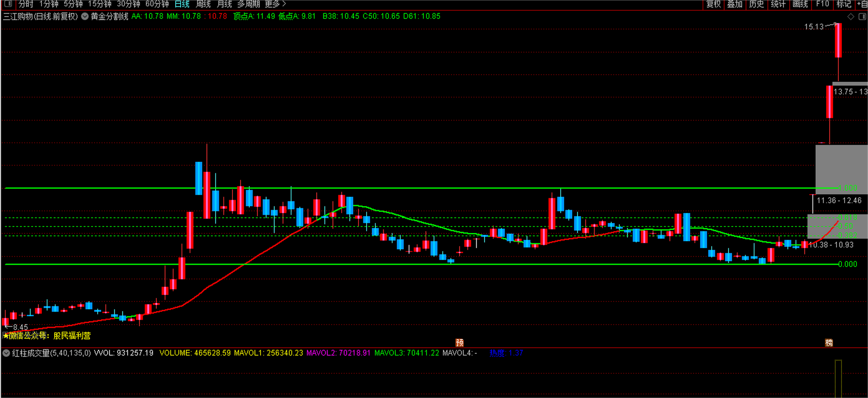Open the 标记 mark tool

[844, 4]
